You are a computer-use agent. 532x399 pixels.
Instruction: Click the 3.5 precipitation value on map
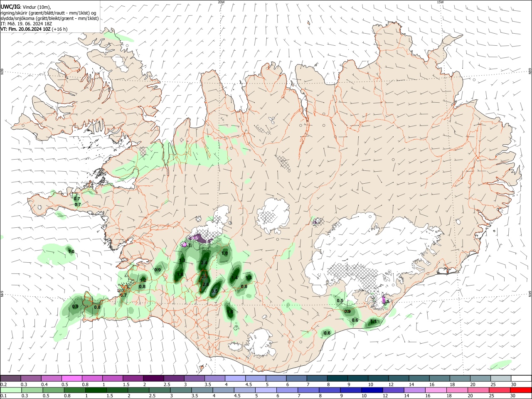pyautogui.click(x=215, y=292)
